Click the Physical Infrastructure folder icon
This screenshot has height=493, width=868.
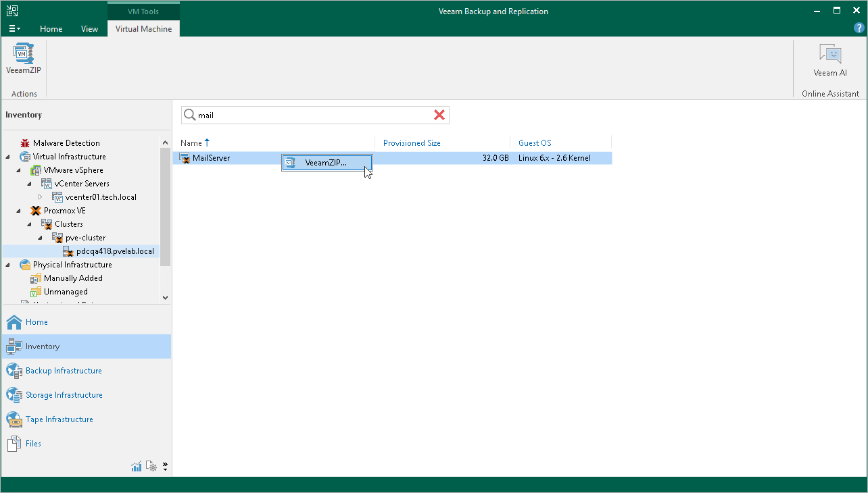[x=26, y=265]
